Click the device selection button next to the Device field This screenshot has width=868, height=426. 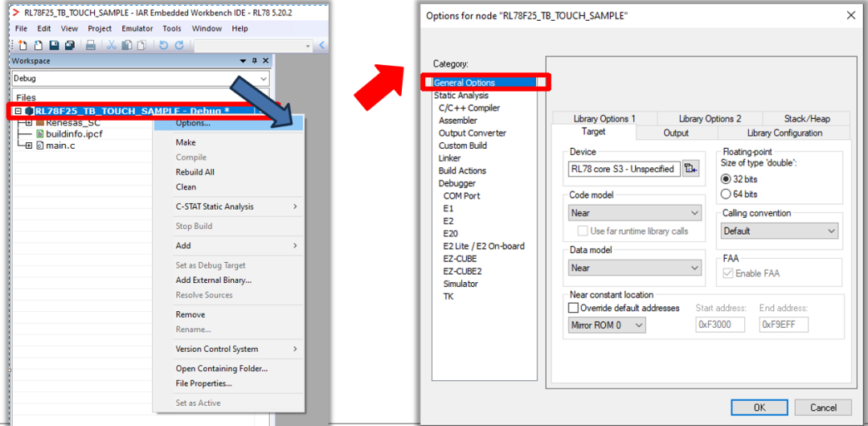pos(690,169)
